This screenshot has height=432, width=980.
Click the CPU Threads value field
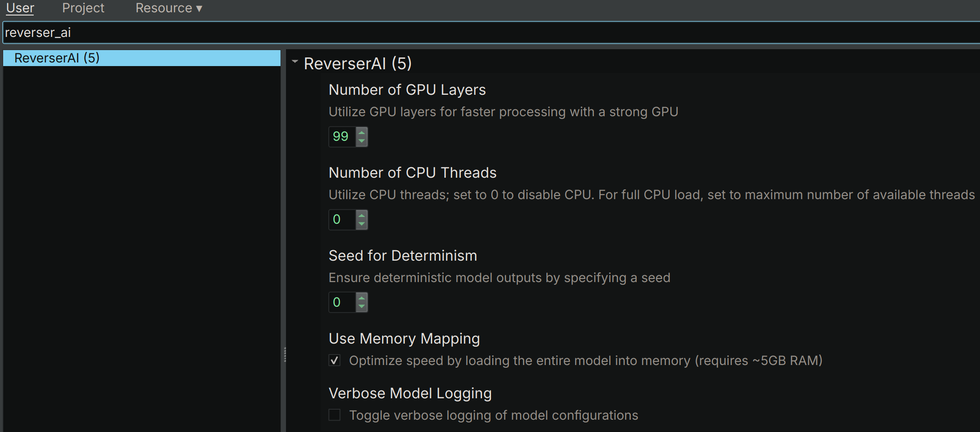click(x=342, y=220)
